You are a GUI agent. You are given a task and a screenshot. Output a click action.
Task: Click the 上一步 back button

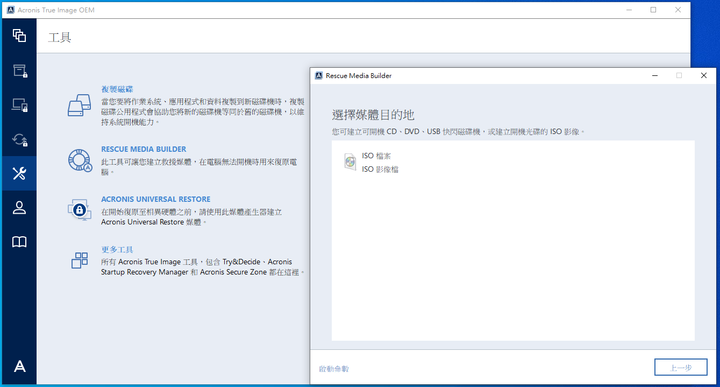tap(681, 367)
